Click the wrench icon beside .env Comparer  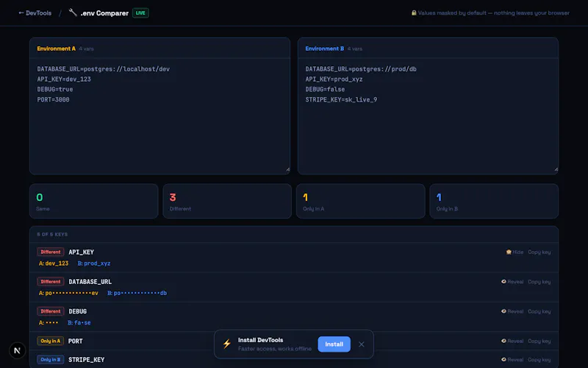pos(73,13)
